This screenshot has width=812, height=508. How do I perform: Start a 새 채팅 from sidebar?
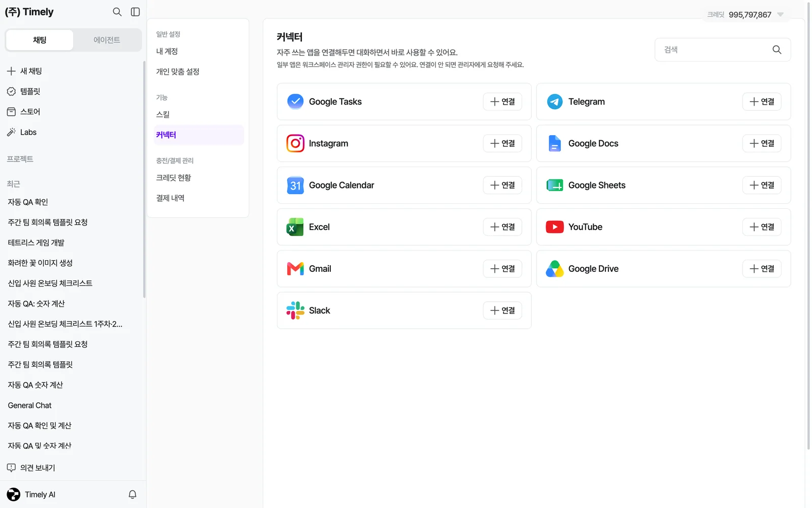pyautogui.click(x=71, y=71)
